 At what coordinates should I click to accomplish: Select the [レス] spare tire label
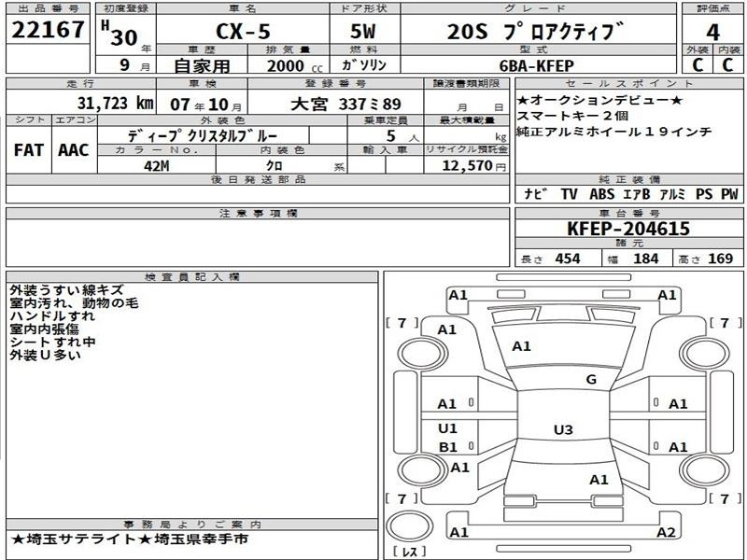tap(410, 553)
